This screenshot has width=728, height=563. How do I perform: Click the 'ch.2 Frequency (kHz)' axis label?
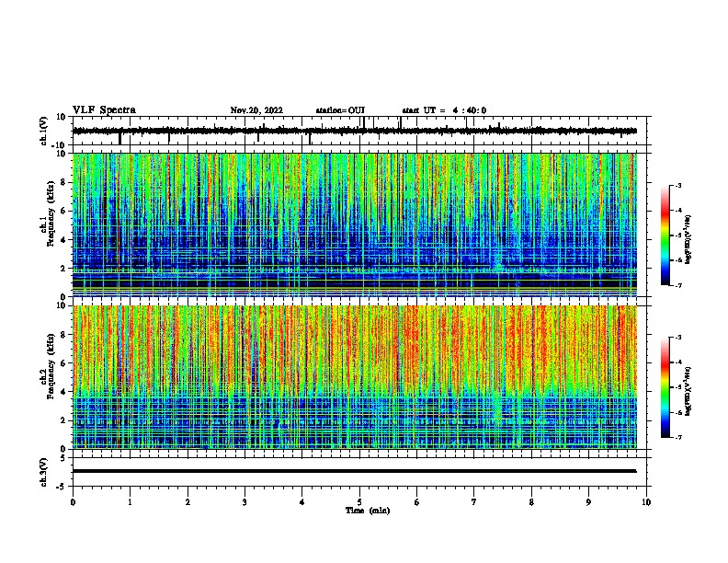coord(47,365)
